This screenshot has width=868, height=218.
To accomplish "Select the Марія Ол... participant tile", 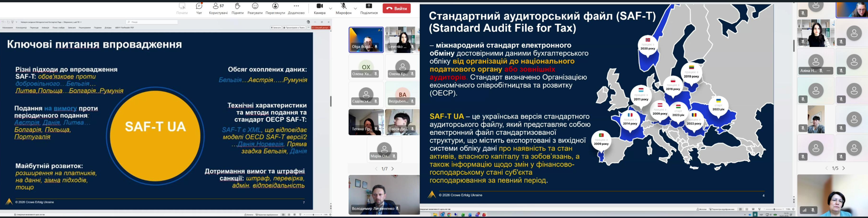I will click(384, 149).
